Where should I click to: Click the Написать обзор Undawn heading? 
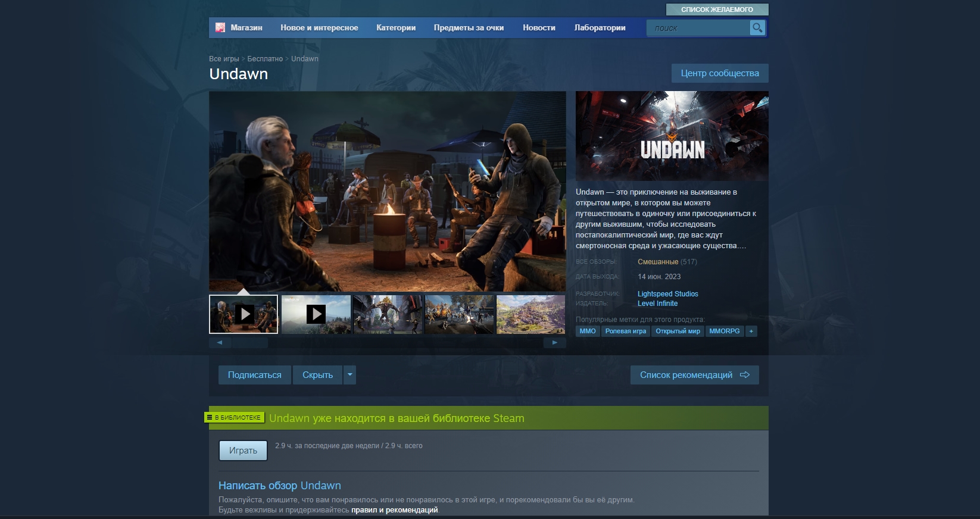coord(280,486)
